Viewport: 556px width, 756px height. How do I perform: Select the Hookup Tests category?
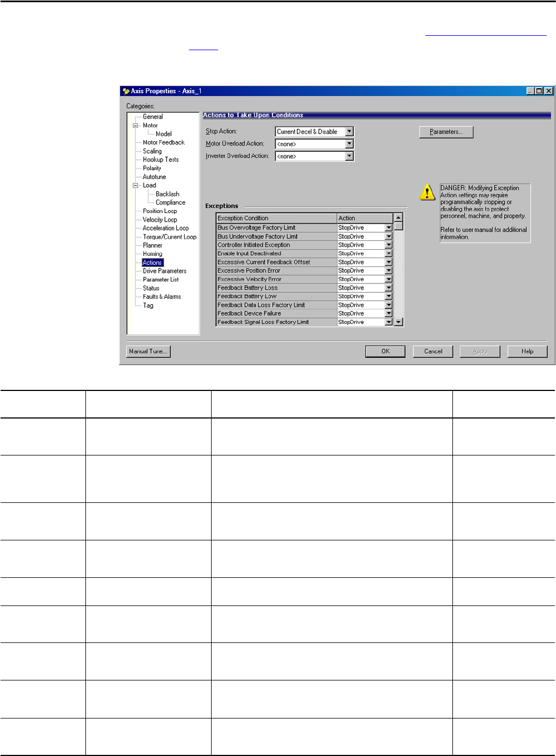click(160, 159)
